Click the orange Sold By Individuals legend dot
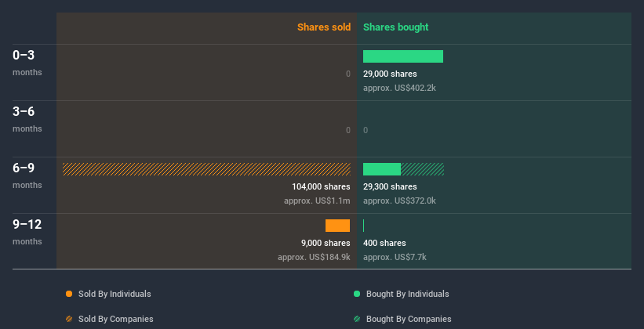Viewport: 644px width, 329px height. click(69, 294)
